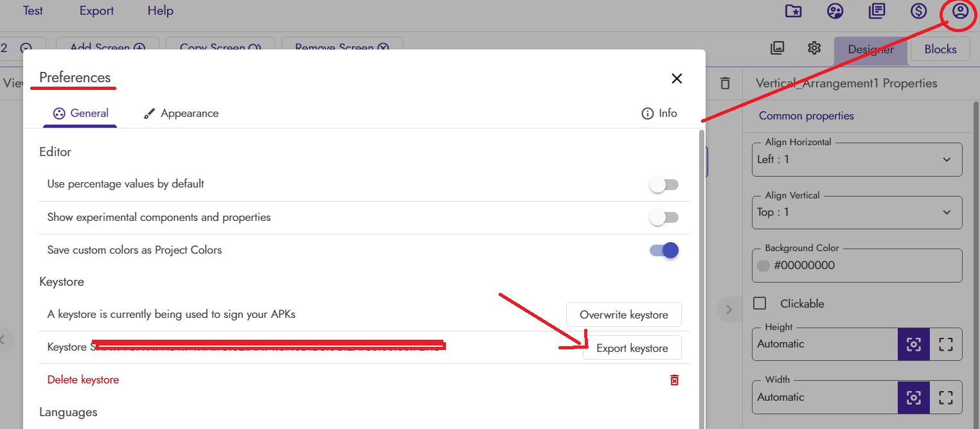Set Height to fill parent icon
This screenshot has width=980, height=429.
pos(945,344)
